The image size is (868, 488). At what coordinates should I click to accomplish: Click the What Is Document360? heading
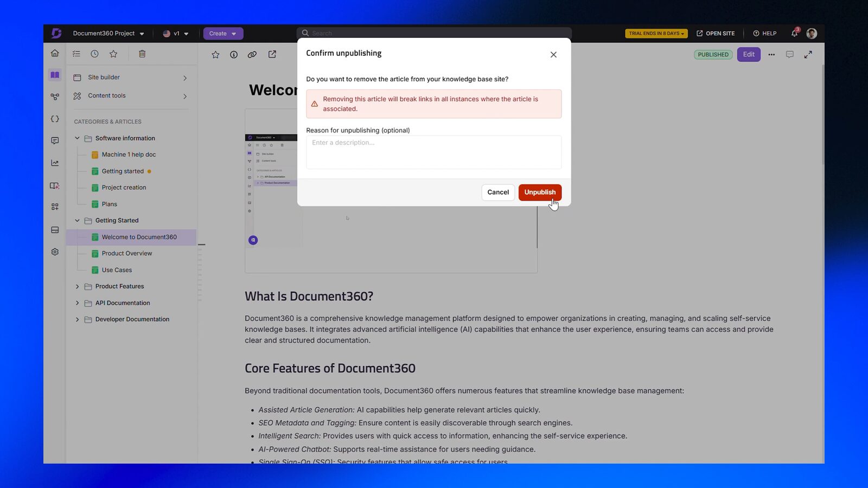click(x=309, y=297)
